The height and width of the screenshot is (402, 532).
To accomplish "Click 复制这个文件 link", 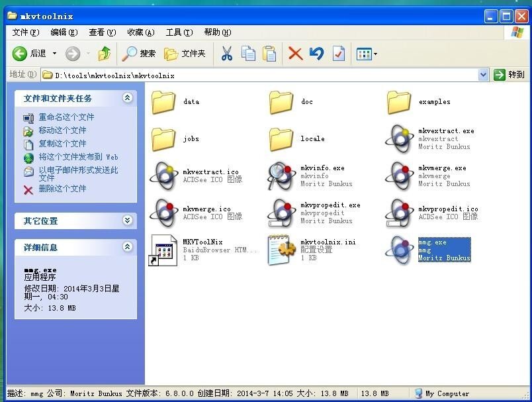I will point(62,144).
